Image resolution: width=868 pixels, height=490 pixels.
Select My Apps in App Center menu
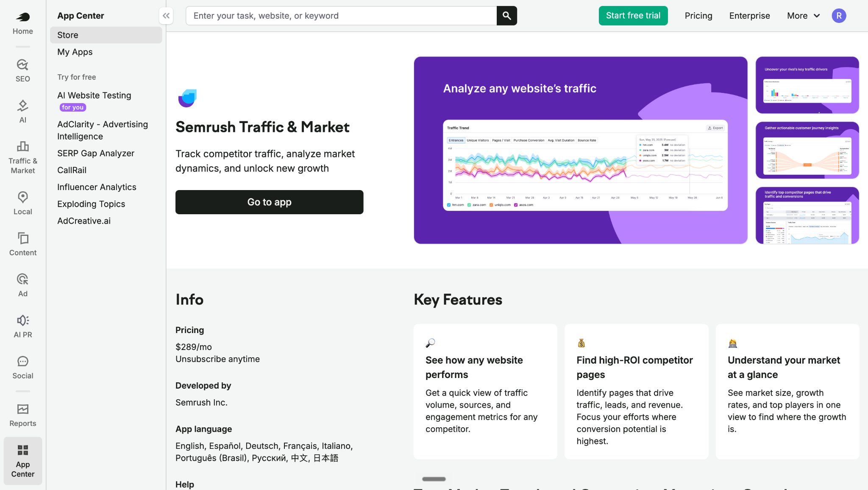tap(75, 52)
